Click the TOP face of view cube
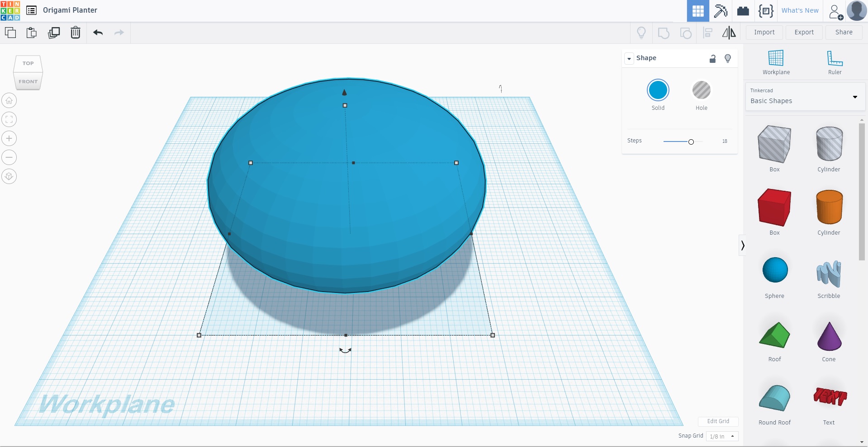Image resolution: width=868 pixels, height=448 pixels. pos(28,64)
